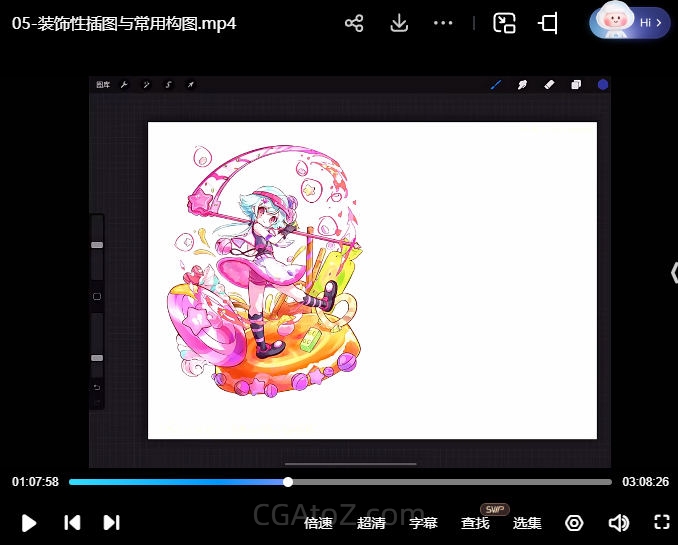Open the 超清 video quality menu
The image size is (678, 545).
click(x=371, y=523)
